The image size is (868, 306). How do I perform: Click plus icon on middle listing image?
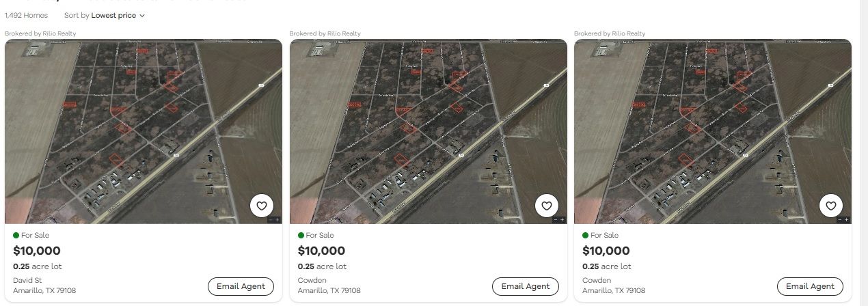562,220
